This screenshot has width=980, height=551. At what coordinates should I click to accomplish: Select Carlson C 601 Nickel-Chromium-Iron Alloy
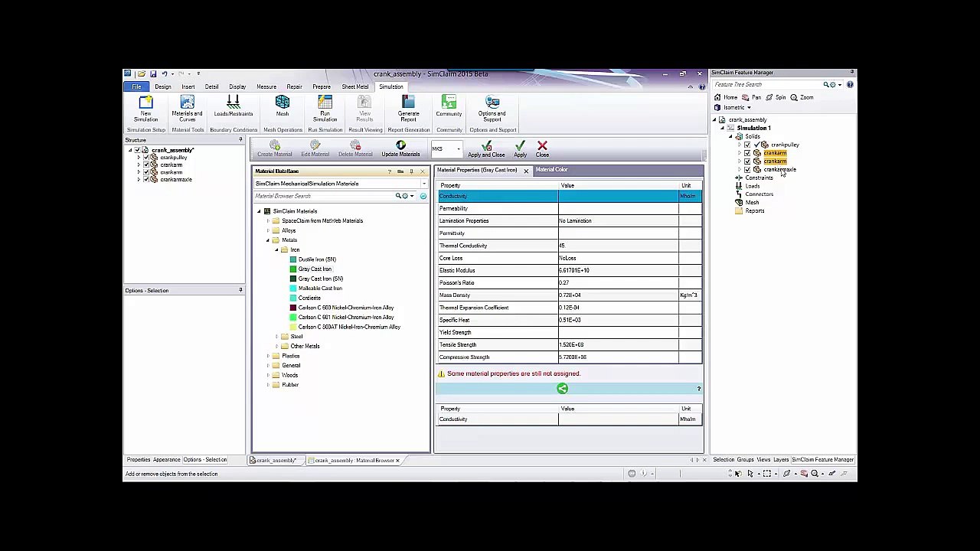point(346,317)
